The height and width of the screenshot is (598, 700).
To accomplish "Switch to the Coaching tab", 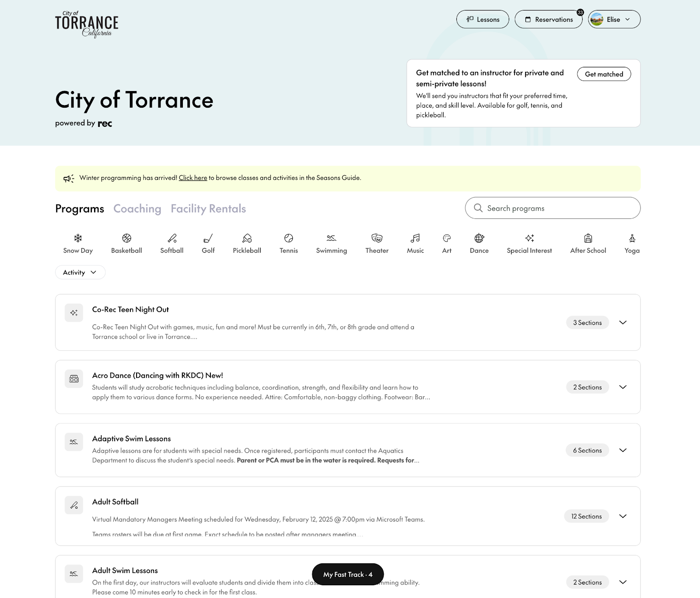I will [137, 209].
